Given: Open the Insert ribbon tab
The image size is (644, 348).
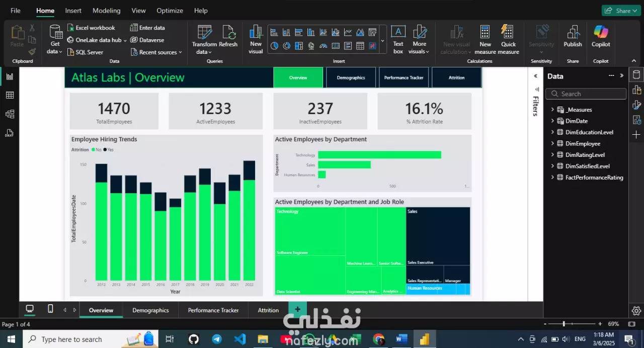Looking at the screenshot, I should pos(73,11).
